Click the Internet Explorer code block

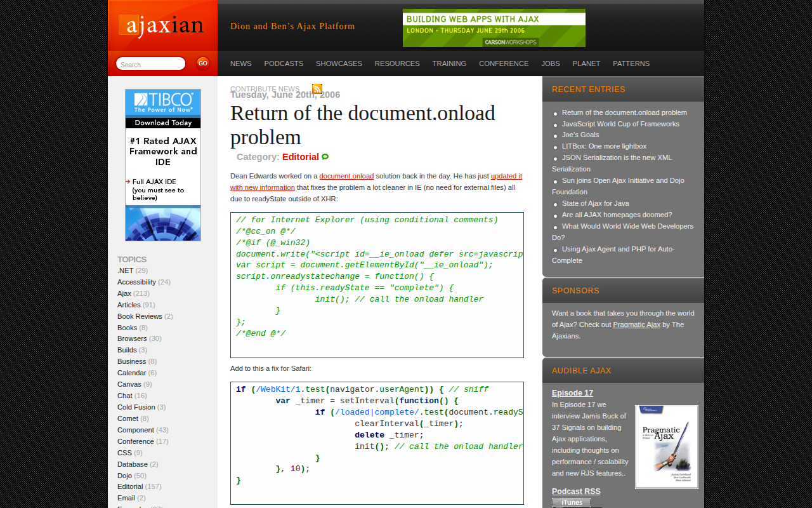(377, 285)
